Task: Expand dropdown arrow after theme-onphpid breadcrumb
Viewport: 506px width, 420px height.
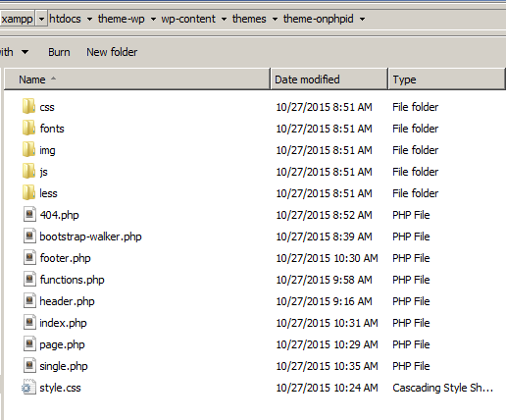Action: point(362,19)
